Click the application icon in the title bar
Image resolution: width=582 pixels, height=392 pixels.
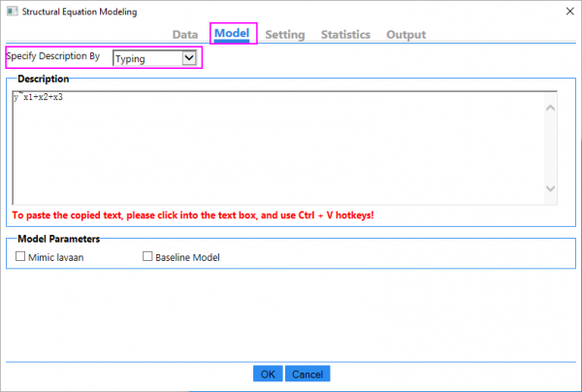(12, 12)
